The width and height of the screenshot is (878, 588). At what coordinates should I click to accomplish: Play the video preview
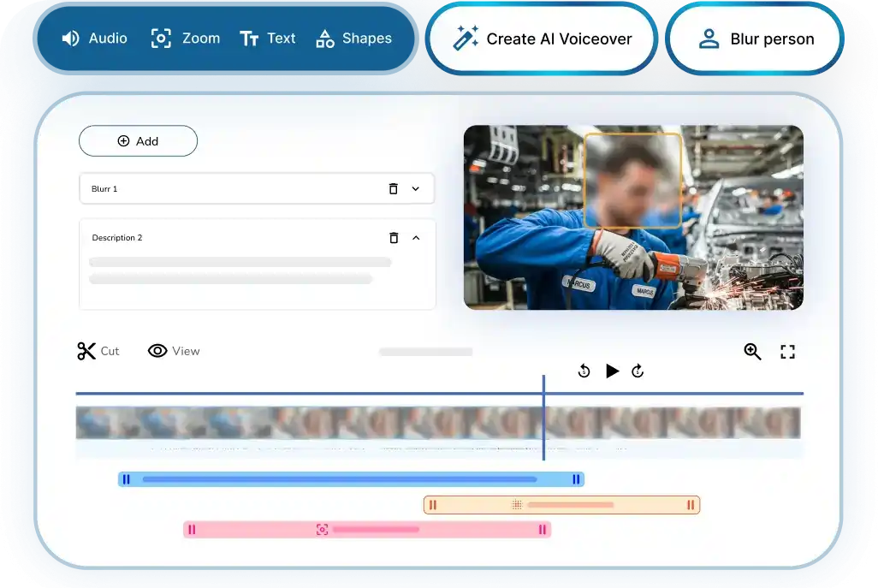coord(611,371)
